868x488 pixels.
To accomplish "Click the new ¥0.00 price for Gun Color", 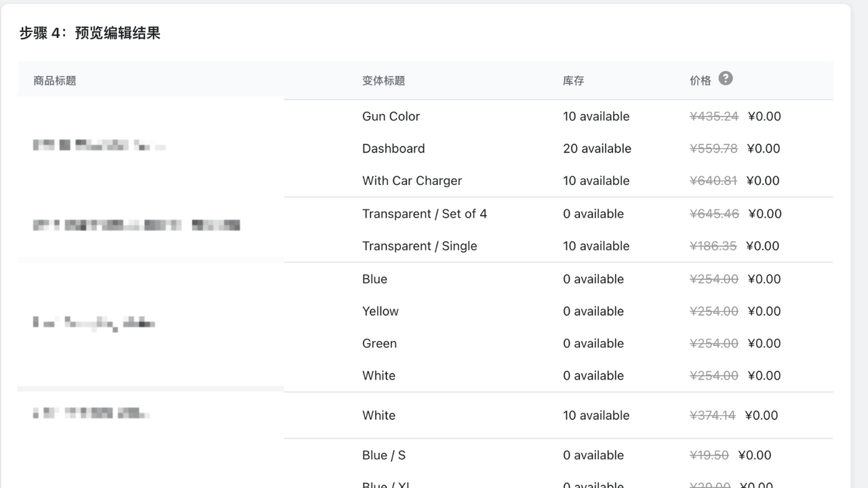I will click(764, 117).
